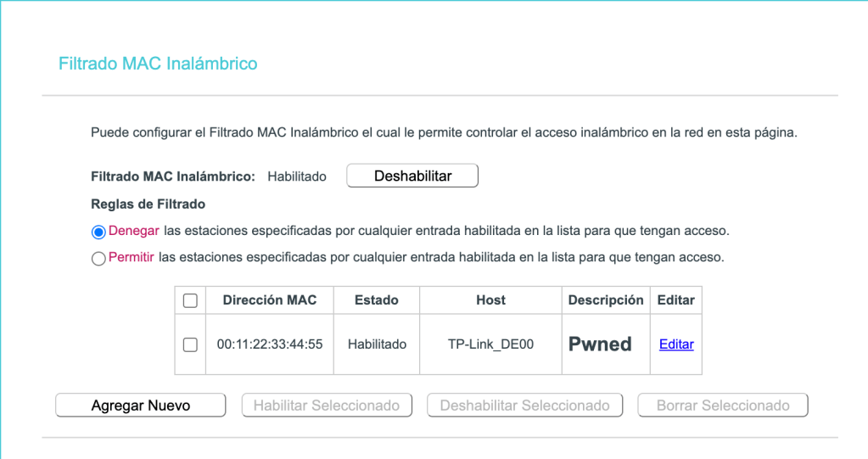This screenshot has width=868, height=459.
Task: Click the Dirección MAC column header
Action: [x=270, y=300]
